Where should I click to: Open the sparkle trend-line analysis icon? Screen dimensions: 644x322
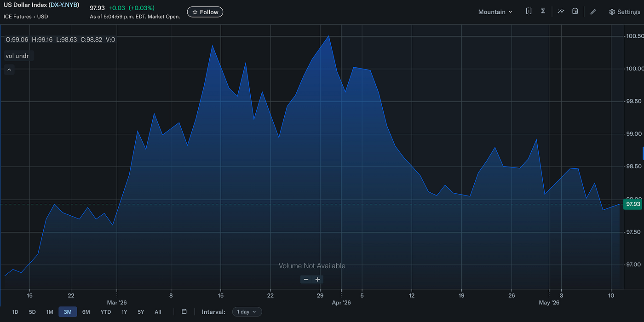561,11
